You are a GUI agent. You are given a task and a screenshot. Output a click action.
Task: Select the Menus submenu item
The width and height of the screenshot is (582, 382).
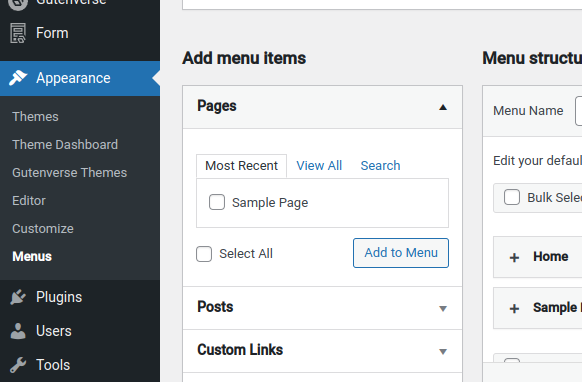click(x=32, y=257)
